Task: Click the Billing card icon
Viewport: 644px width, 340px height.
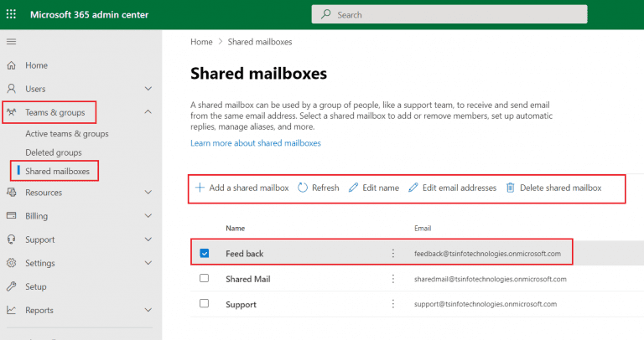Action: [12, 215]
